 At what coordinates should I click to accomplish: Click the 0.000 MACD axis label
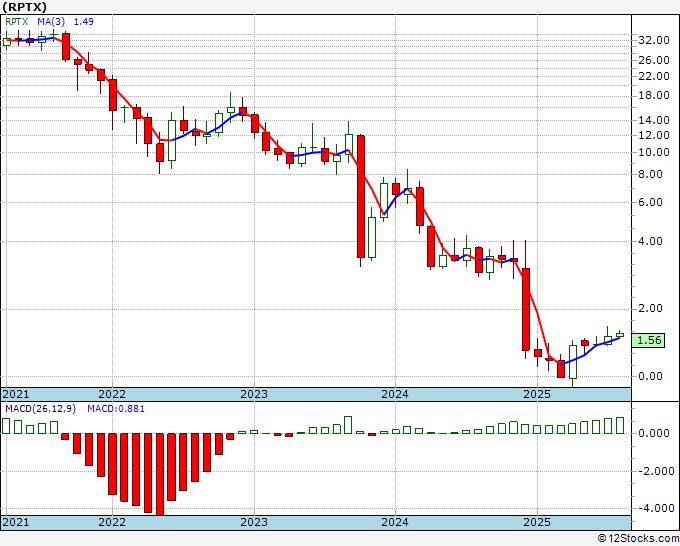click(654, 433)
